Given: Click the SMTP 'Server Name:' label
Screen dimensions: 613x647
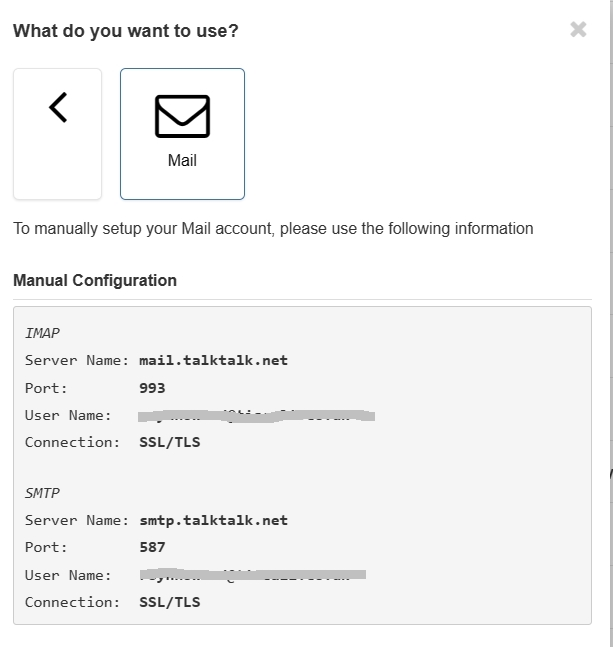Looking at the screenshot, I should pos(77,520).
